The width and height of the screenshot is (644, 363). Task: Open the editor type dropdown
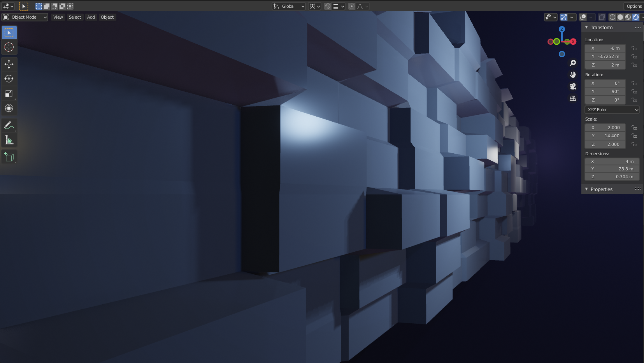point(8,6)
